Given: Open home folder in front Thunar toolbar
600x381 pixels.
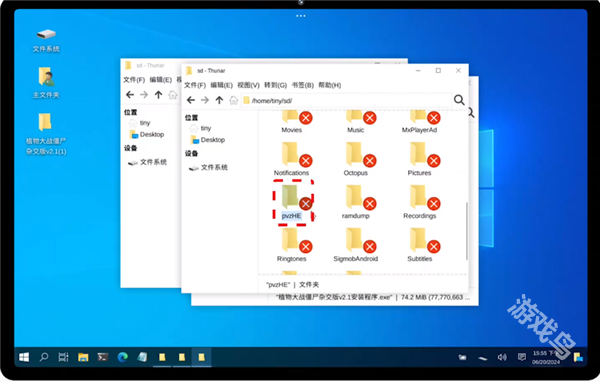Looking at the screenshot, I should point(233,100).
